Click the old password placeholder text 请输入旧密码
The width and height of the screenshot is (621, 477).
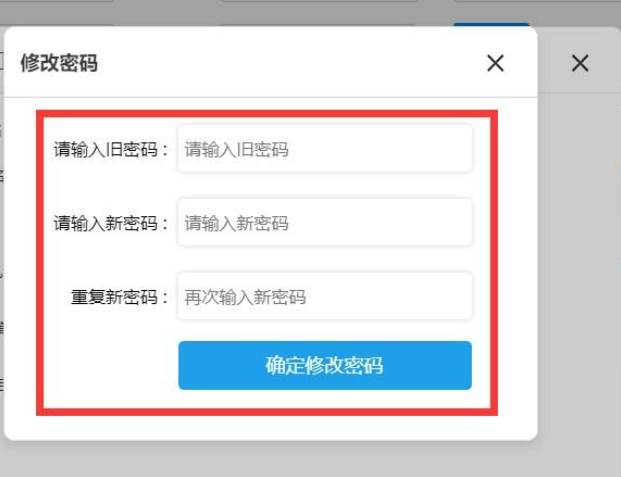click(236, 149)
